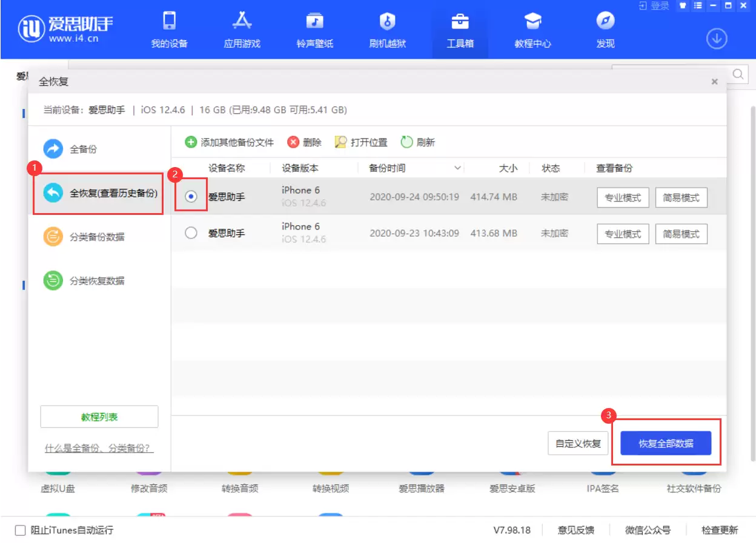Screen dimensions: 756x543
Task: Click the 2020-09-23 10:43:09 backup time
Action: pos(414,233)
